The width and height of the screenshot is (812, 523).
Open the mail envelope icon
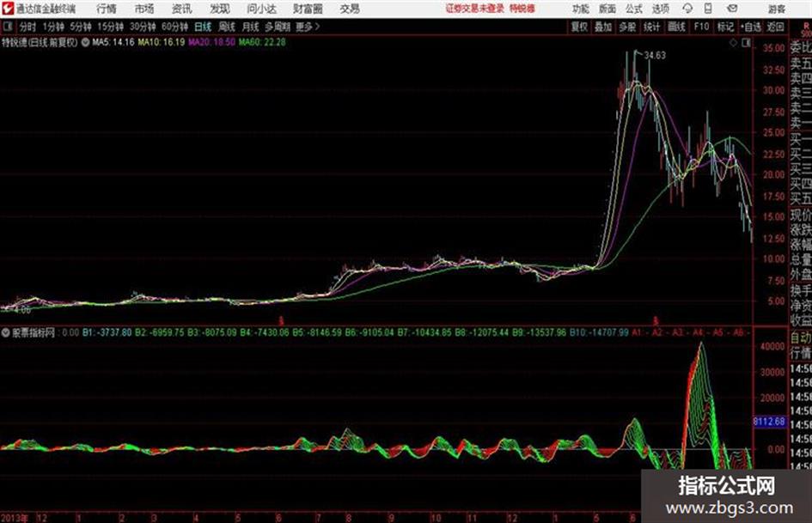[732, 9]
